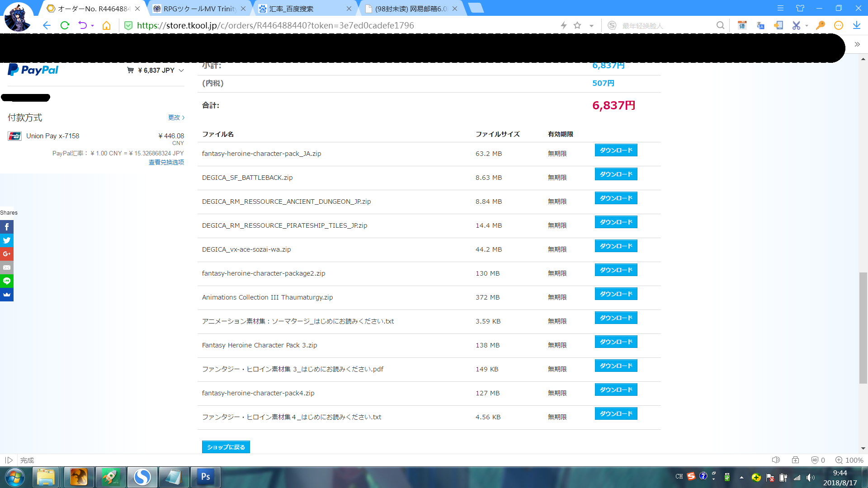Open a new browser tab

pos(476,8)
